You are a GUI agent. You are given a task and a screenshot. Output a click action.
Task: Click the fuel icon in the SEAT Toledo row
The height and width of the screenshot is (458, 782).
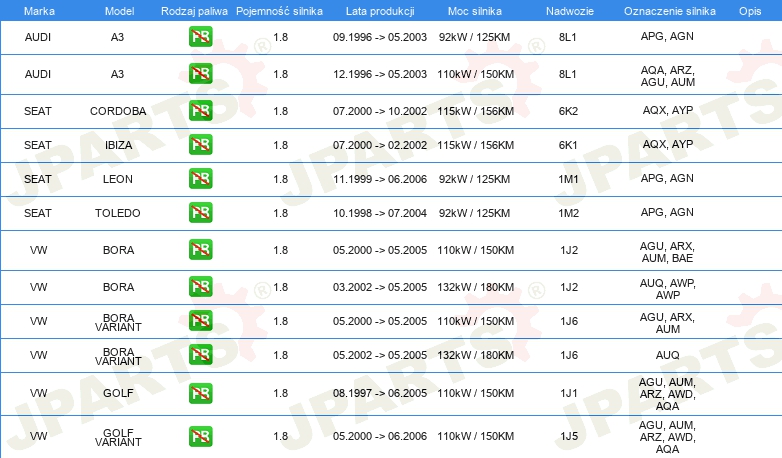coord(200,212)
